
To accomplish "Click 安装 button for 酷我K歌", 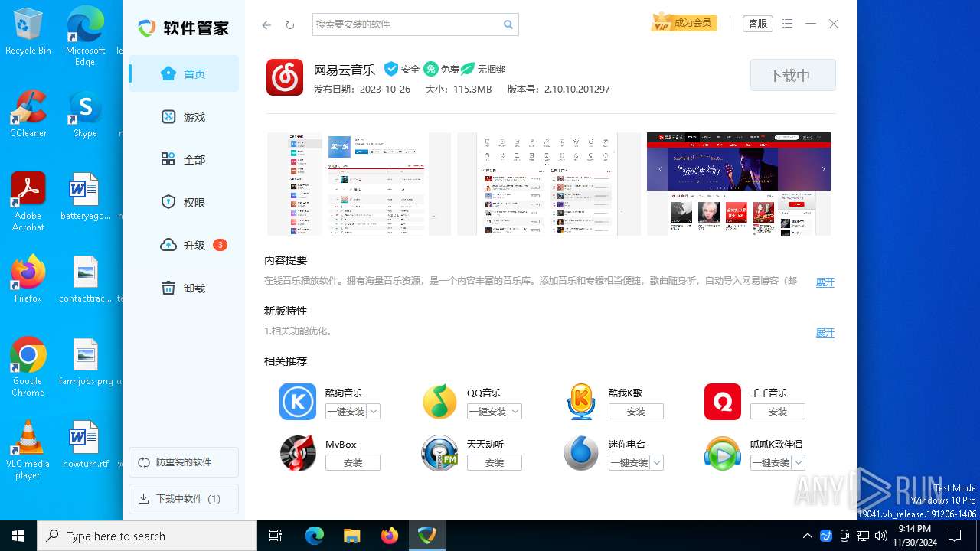I will click(636, 412).
